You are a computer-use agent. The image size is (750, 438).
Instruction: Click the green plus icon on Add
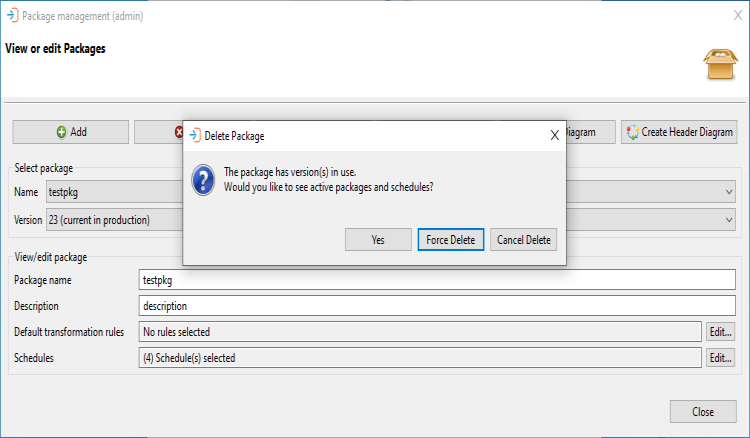[x=61, y=132]
